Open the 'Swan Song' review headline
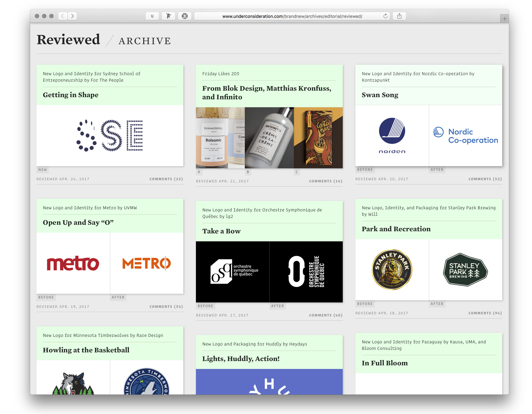 pyautogui.click(x=380, y=95)
